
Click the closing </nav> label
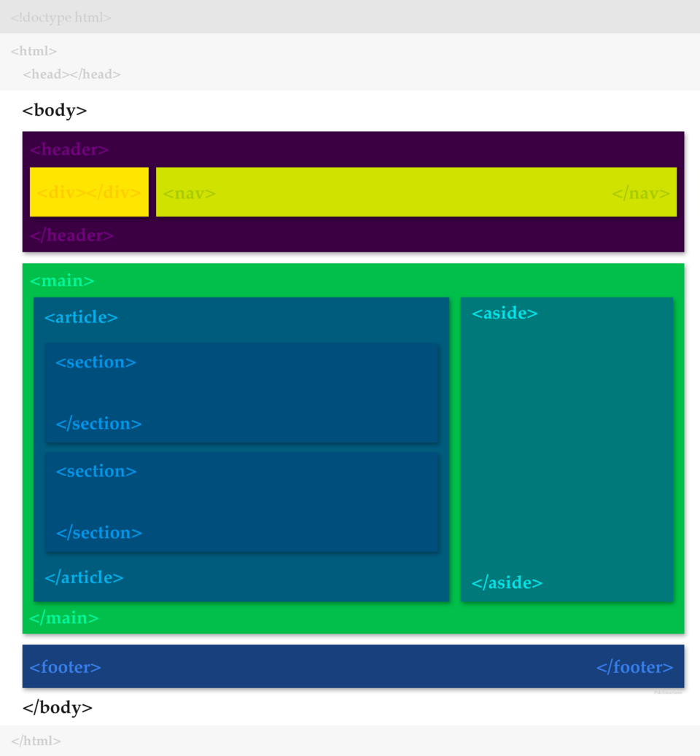click(x=641, y=193)
